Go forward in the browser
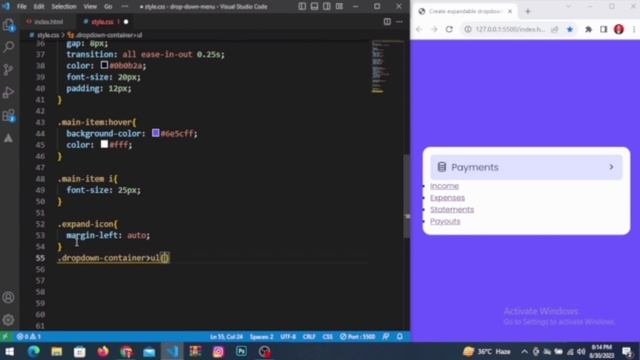 pyautogui.click(x=434, y=29)
